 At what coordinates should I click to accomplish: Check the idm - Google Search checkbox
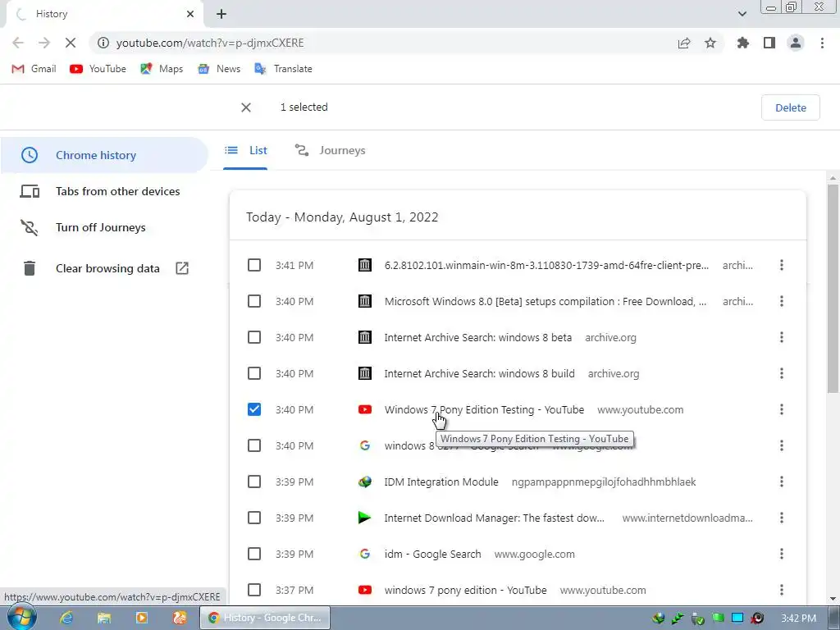coord(254,554)
